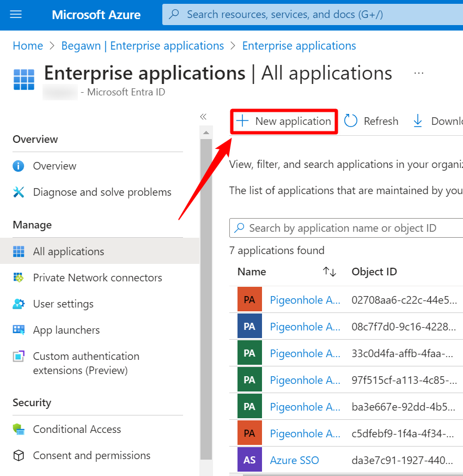Open Pigeonhole app with ID 08c7f7d0
This screenshot has width=463, height=476.
click(x=305, y=327)
